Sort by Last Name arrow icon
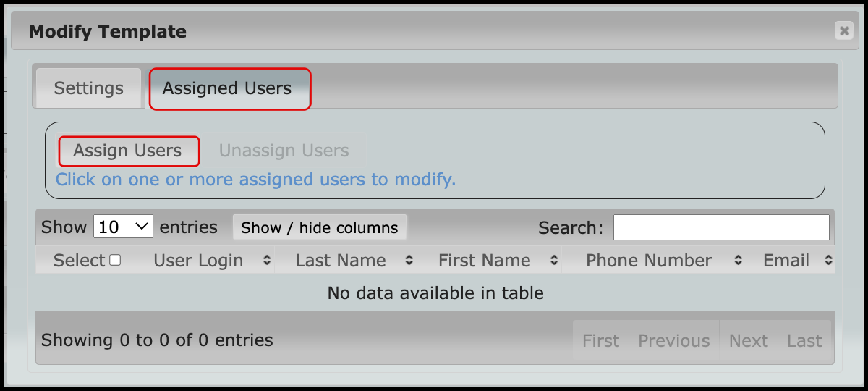The image size is (868, 391). pos(409,261)
